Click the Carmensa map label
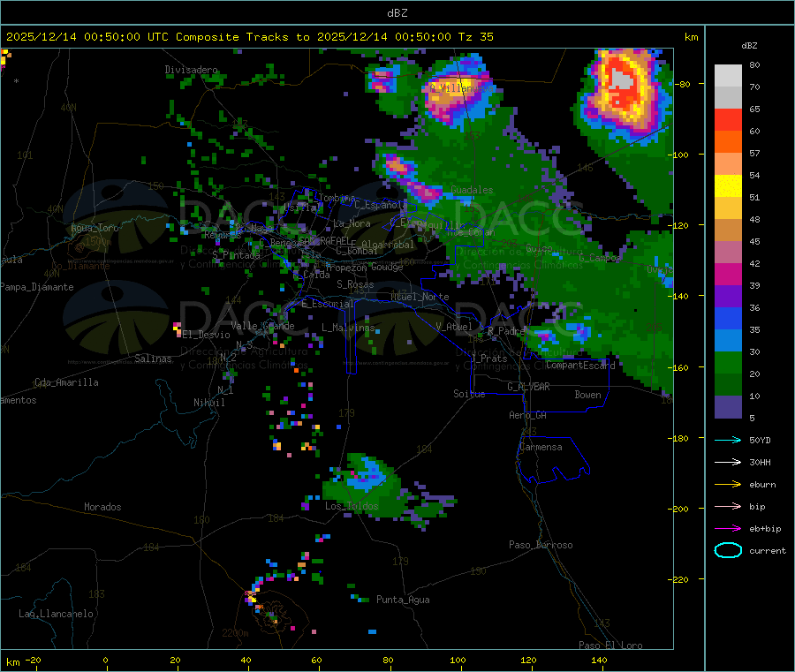Screen dimensions: 795x672 click(x=541, y=447)
